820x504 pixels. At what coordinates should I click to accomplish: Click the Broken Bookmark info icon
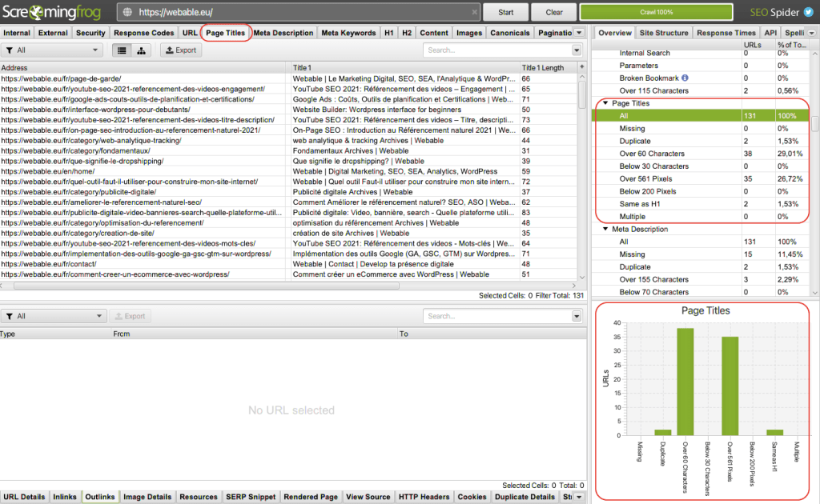point(685,78)
